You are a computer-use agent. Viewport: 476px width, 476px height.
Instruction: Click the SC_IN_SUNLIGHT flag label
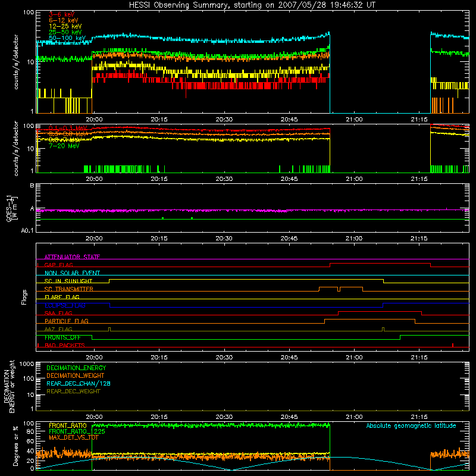click(x=68, y=281)
